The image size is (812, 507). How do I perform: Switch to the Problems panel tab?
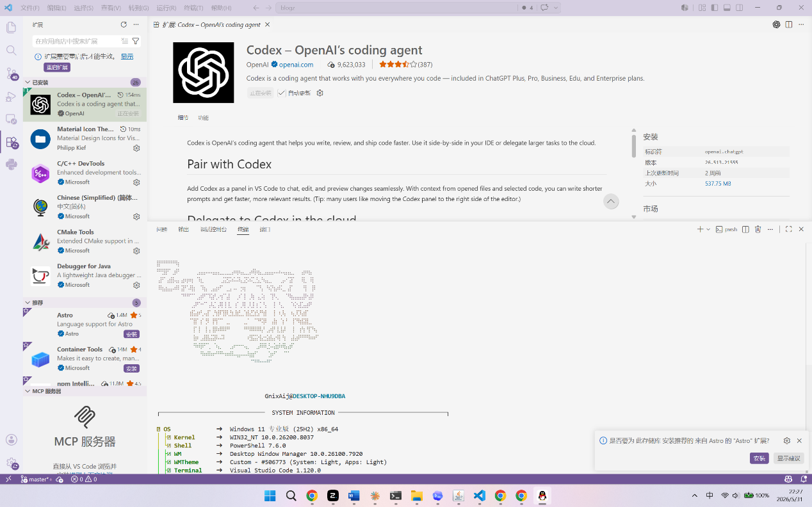tap(162, 229)
